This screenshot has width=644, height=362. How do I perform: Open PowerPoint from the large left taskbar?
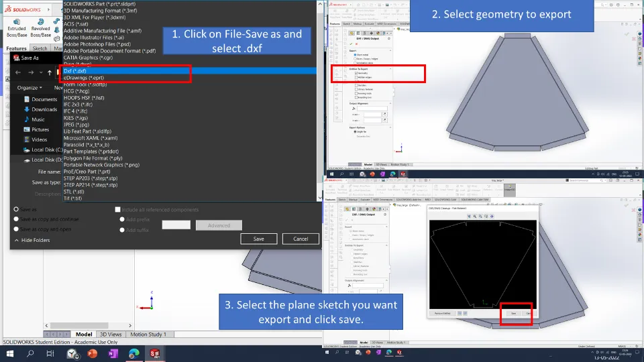(x=93, y=353)
